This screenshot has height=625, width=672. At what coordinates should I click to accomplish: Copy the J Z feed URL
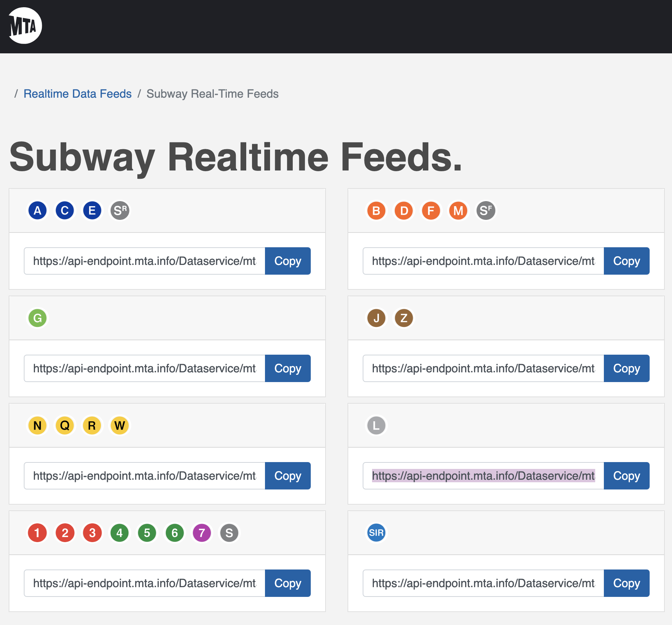pyautogui.click(x=627, y=368)
